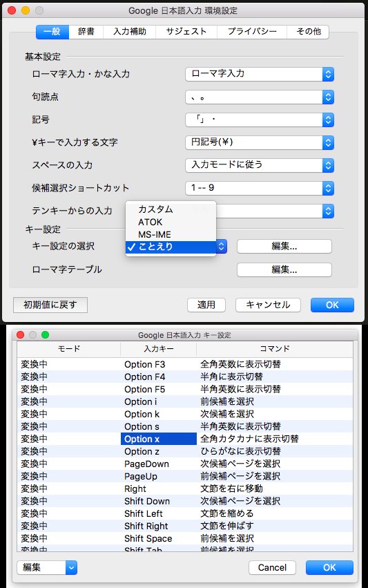
Task: Select the Shift Left key cell
Action: (159, 513)
